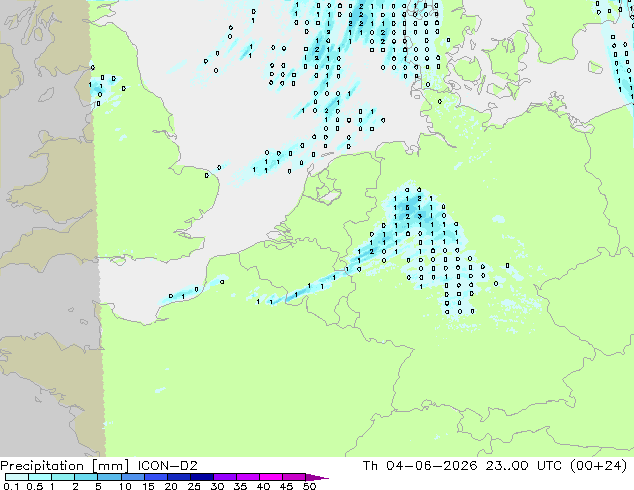
Task: Click the '15' legend scale label
Action: point(148,486)
